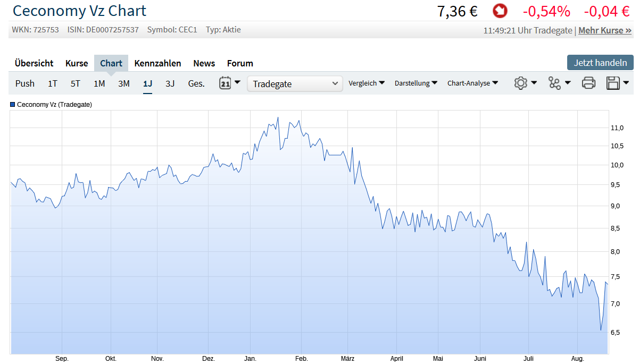Select the Chart tab
The image size is (639, 364).
pyautogui.click(x=111, y=63)
